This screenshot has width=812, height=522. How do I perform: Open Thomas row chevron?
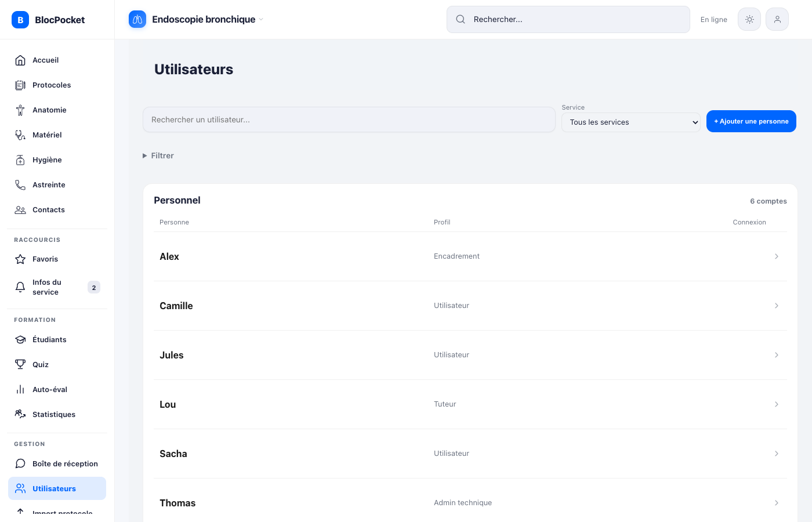coord(777,503)
